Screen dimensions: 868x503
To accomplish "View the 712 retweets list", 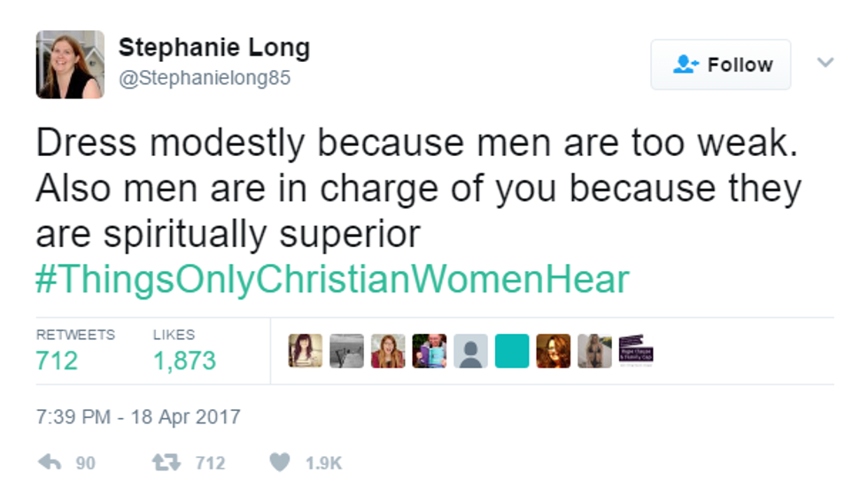I will tap(57, 360).
